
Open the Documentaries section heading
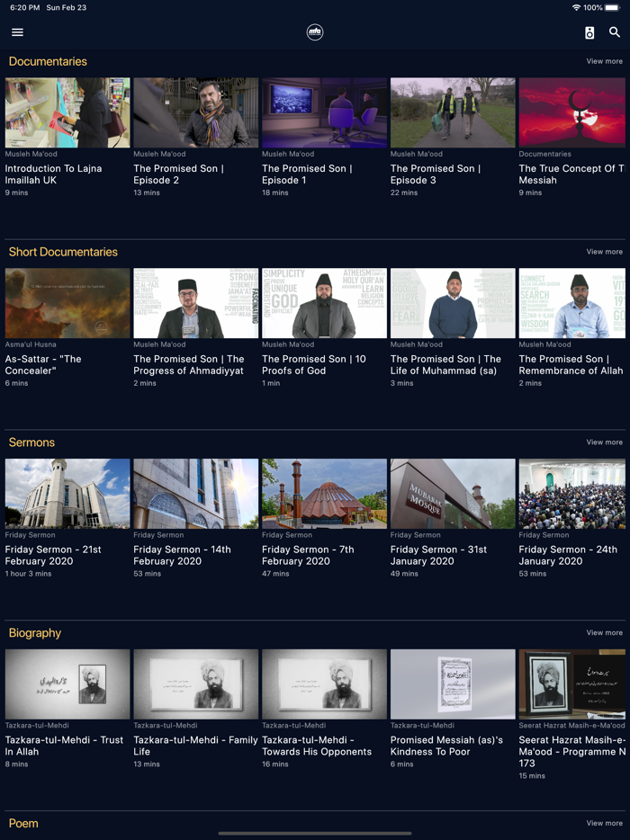click(48, 61)
